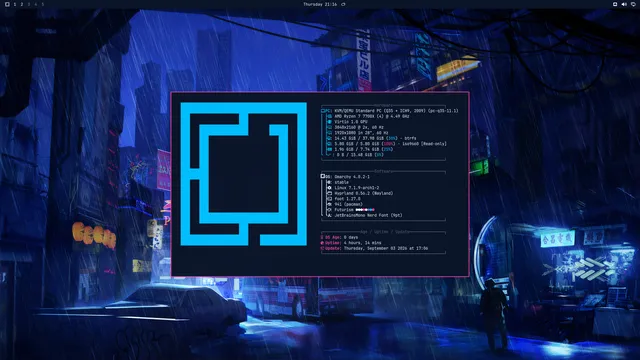The width and height of the screenshot is (640, 360).
Task: Click the rightmost tray icon in top bar
Action: coord(633,4)
